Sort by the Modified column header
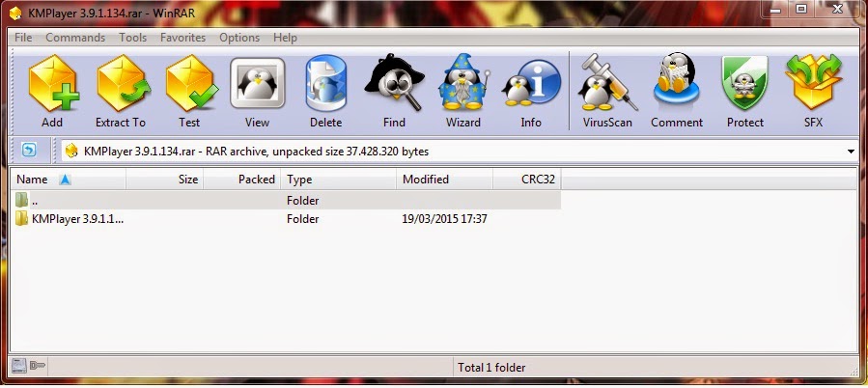 pyautogui.click(x=444, y=180)
